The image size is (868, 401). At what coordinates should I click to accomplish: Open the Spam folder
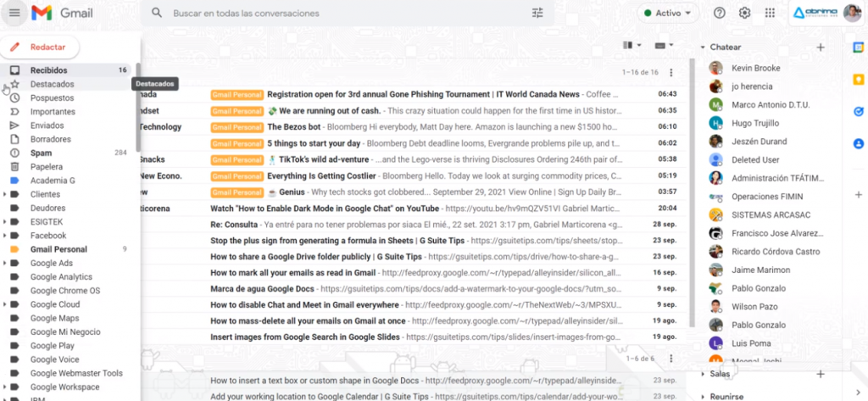coord(41,153)
